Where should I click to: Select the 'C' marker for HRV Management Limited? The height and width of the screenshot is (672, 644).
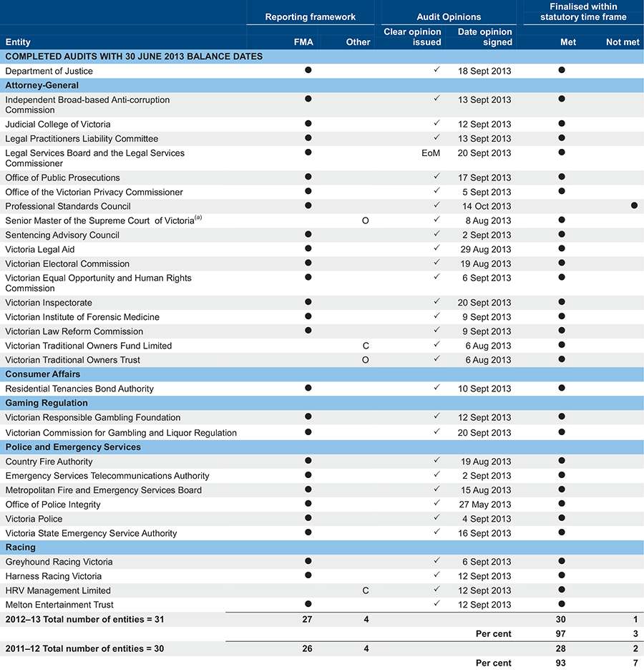tap(366, 590)
